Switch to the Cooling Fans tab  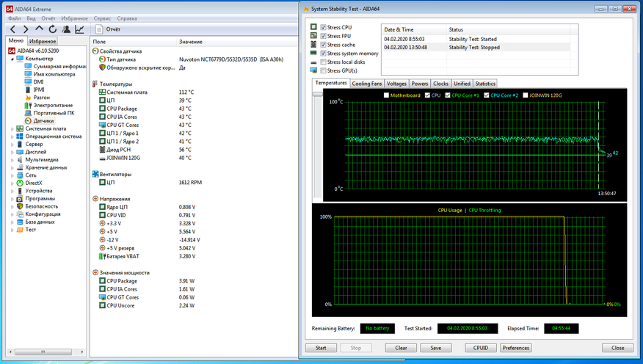[366, 84]
